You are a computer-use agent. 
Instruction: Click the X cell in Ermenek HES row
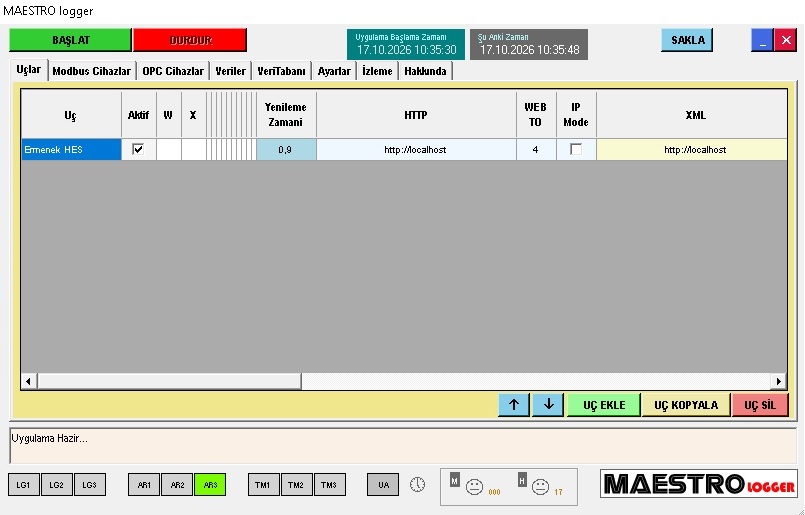pyautogui.click(x=194, y=149)
